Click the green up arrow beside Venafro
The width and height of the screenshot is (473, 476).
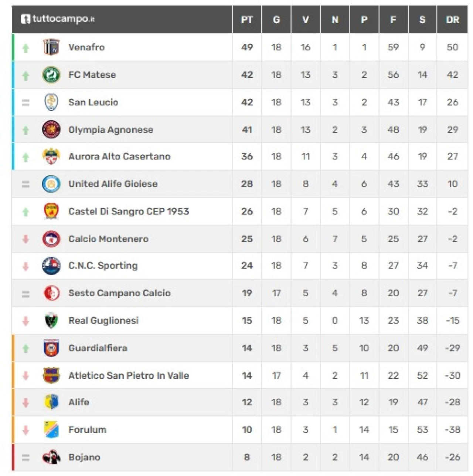(25, 48)
